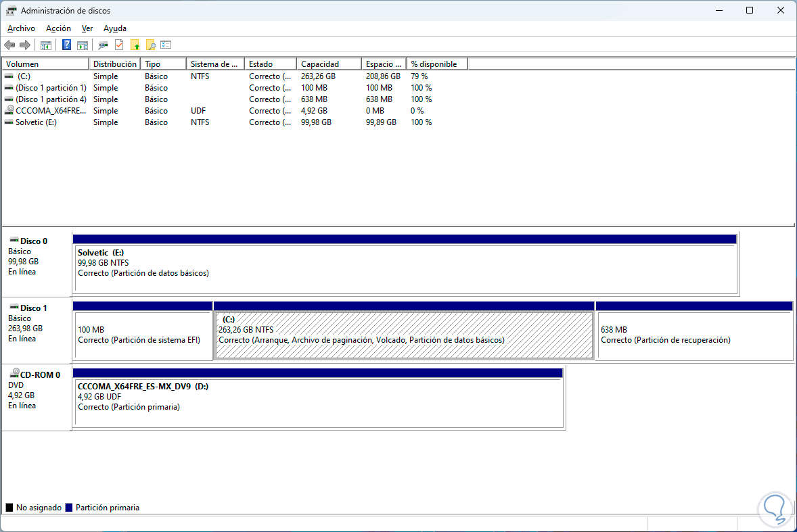Screen dimensions: 797x532
Task: Sort by the Distribución column header
Action: click(115, 64)
